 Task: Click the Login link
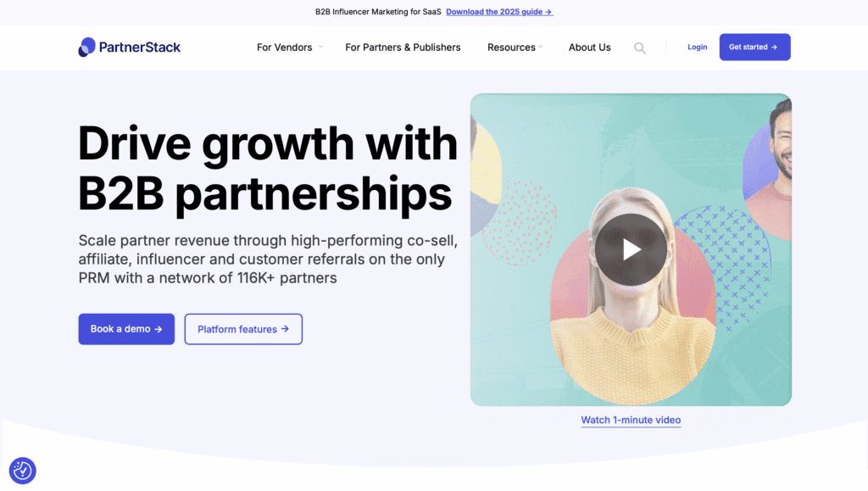(697, 47)
